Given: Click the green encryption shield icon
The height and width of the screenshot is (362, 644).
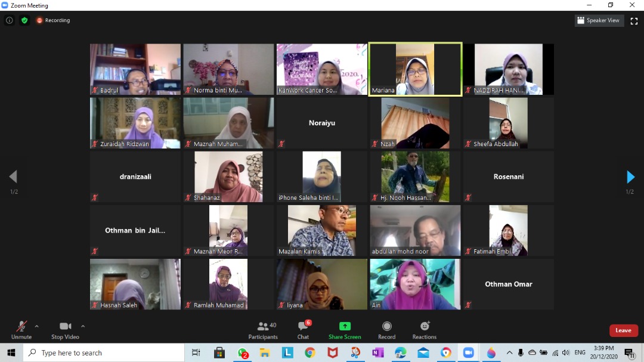Looking at the screenshot, I should tap(24, 20).
